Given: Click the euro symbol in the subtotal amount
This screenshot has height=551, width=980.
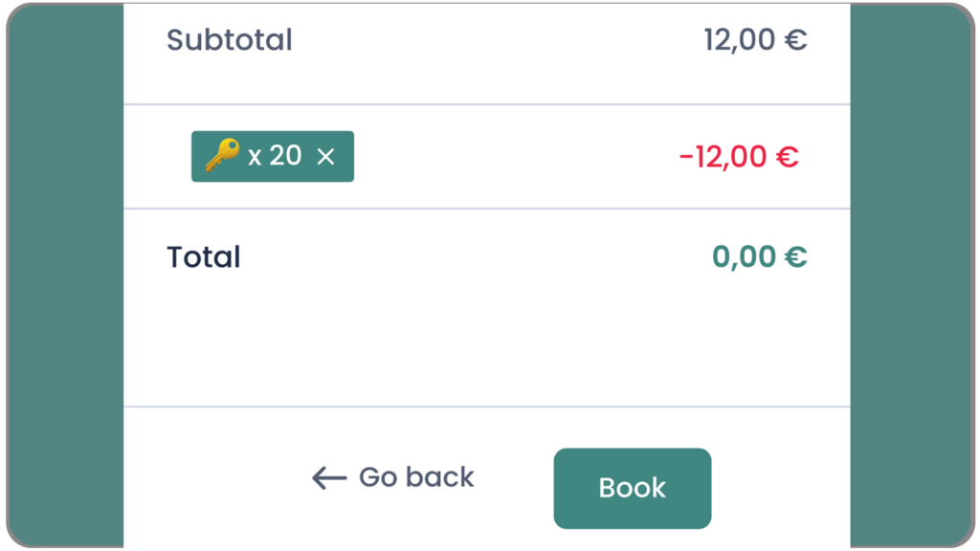Looking at the screenshot, I should [x=795, y=40].
